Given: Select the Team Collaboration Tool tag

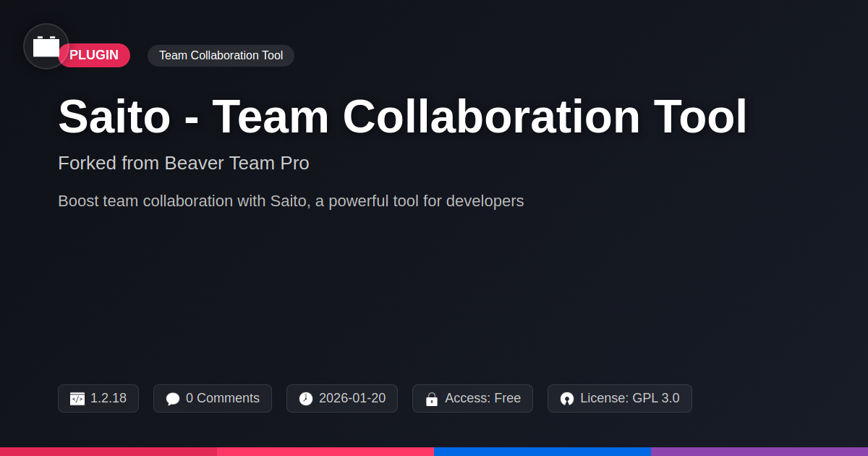Looking at the screenshot, I should (x=221, y=56).
